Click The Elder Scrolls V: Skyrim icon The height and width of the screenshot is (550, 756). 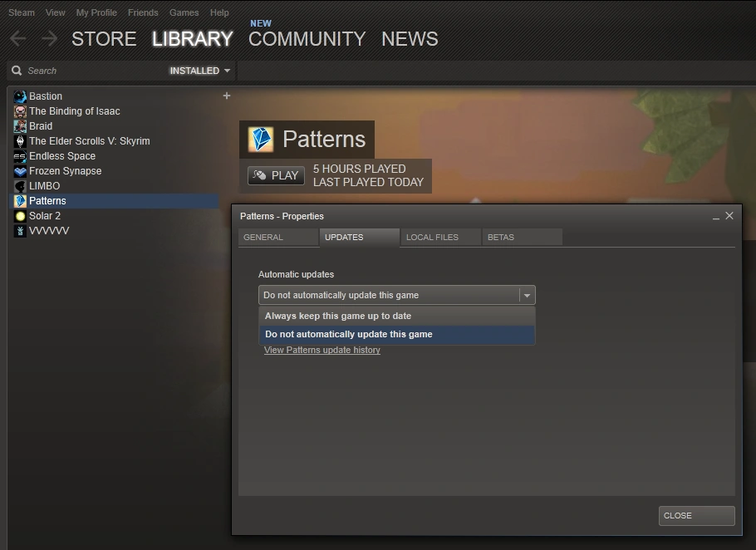21,140
